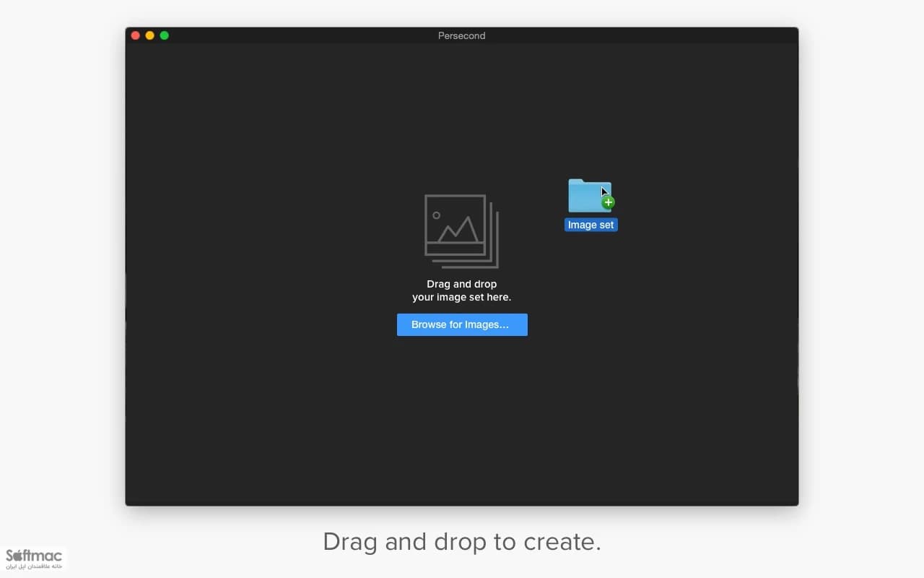
Task: Click the 'Drag and drop your image set here.' text
Action: pos(462,290)
